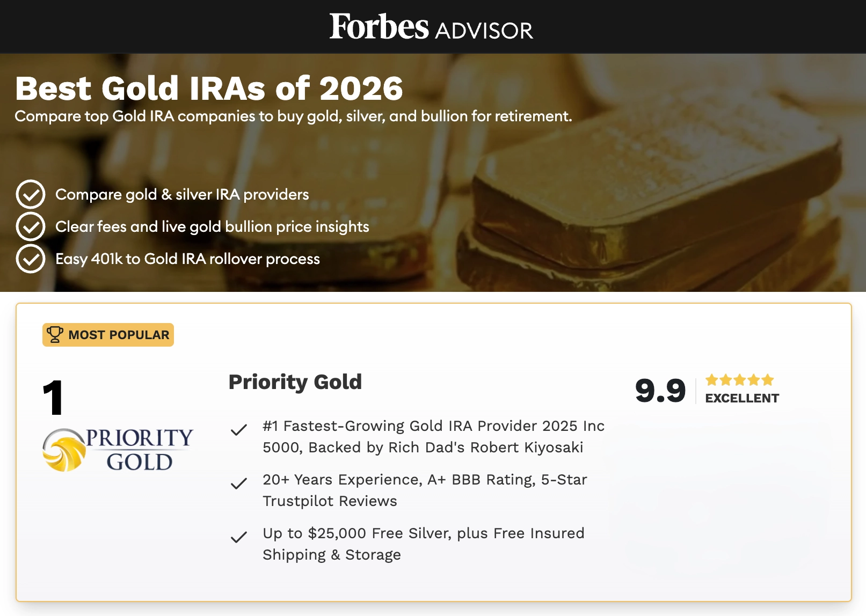Image resolution: width=866 pixels, height=616 pixels.
Task: Click the trophy icon in Most Popular badge
Action: tap(55, 334)
